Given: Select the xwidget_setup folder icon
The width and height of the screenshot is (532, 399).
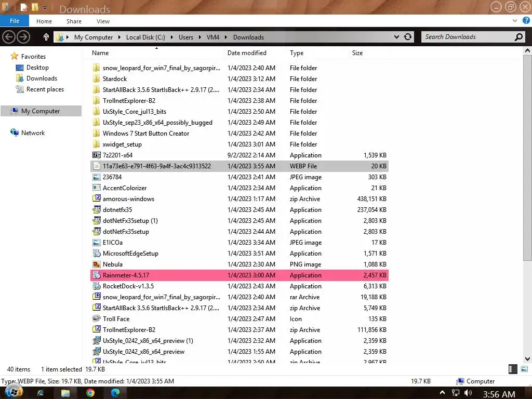Looking at the screenshot, I should 96,144.
